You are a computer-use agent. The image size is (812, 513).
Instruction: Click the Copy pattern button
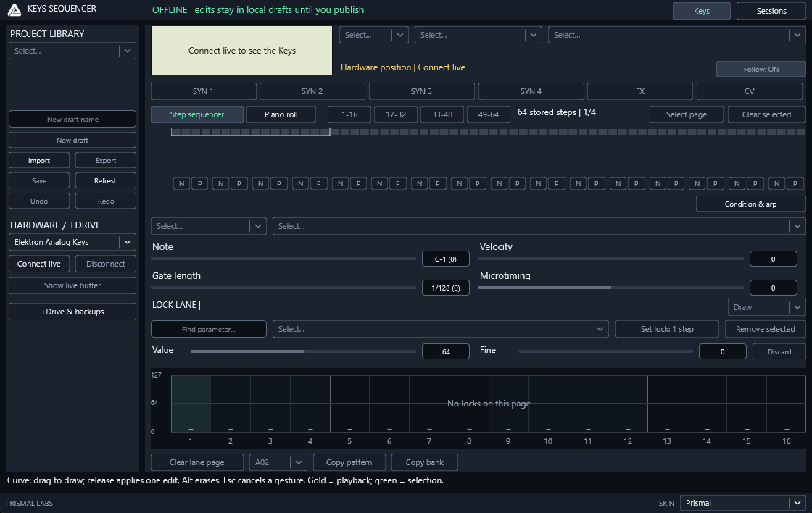tap(349, 462)
